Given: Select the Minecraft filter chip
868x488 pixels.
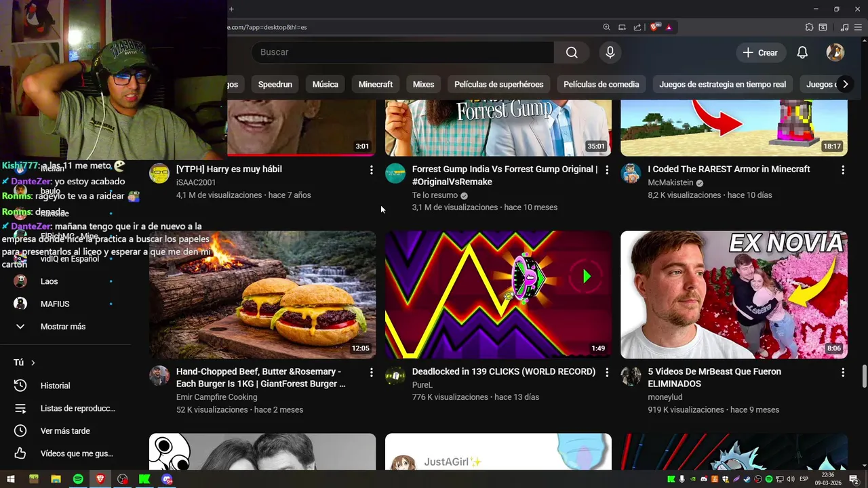Looking at the screenshot, I should click(x=375, y=84).
